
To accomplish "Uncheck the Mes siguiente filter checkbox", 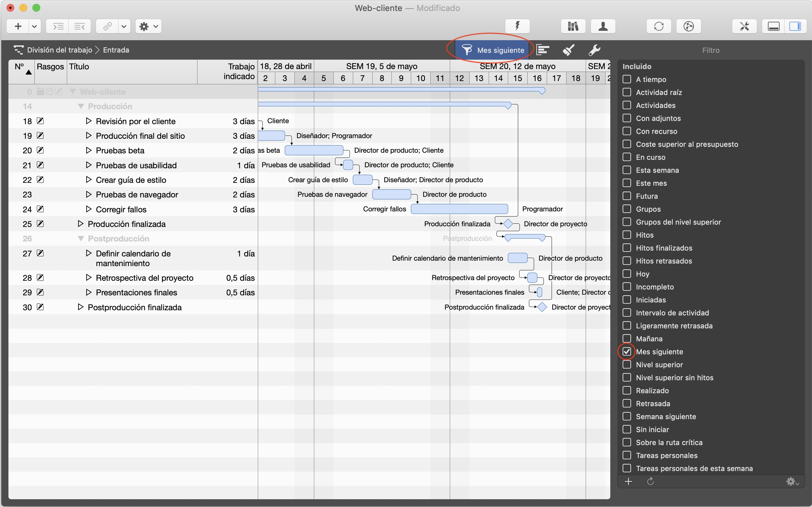I will (x=627, y=351).
